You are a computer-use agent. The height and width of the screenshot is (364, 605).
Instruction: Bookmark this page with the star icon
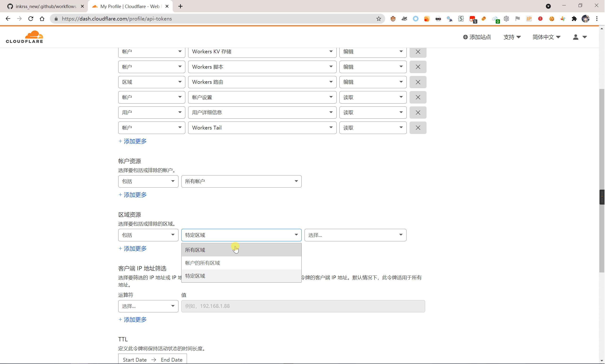(x=379, y=19)
